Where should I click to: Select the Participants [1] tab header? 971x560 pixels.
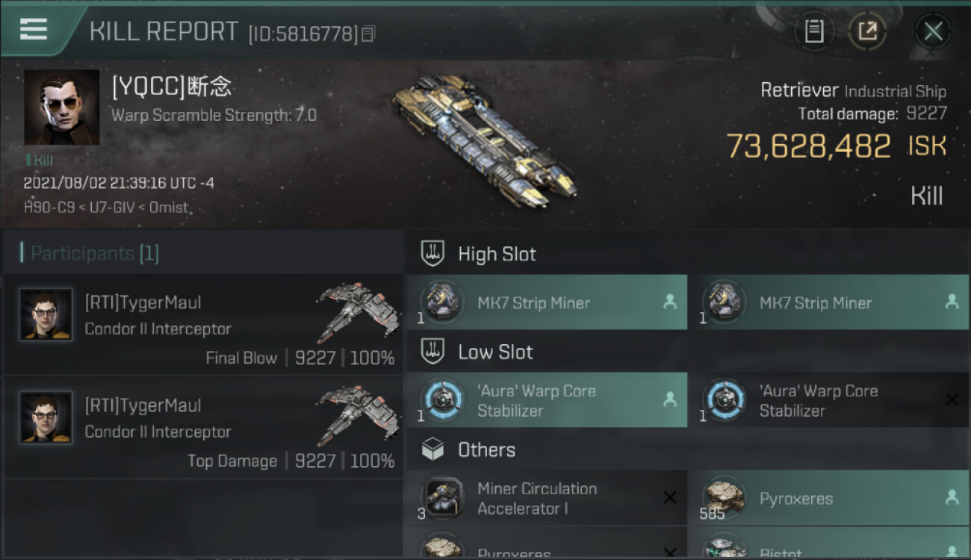[x=90, y=253]
